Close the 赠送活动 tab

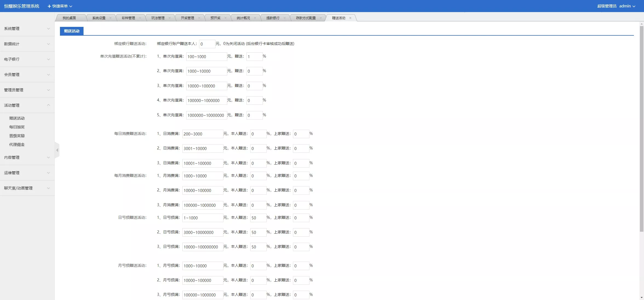click(350, 18)
